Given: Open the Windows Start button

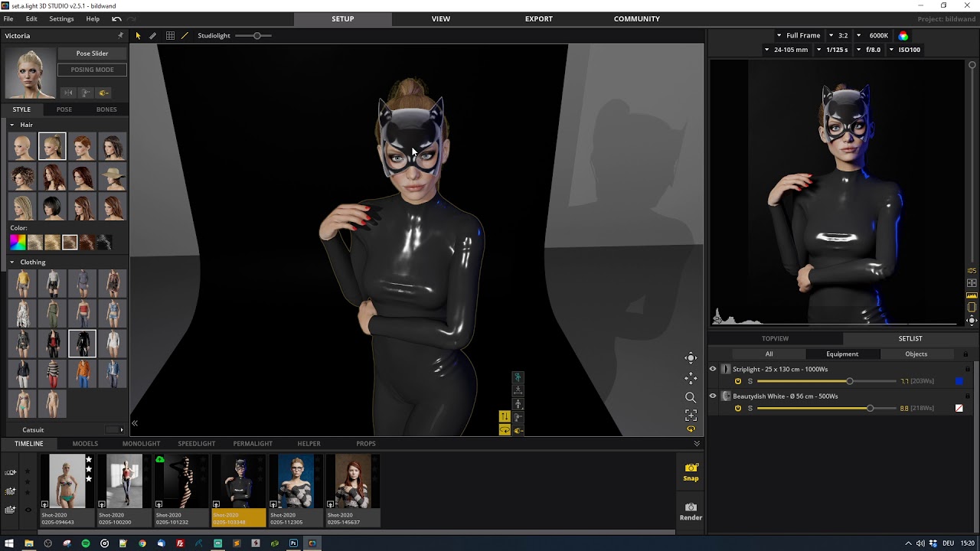Looking at the screenshot, I should point(9,543).
